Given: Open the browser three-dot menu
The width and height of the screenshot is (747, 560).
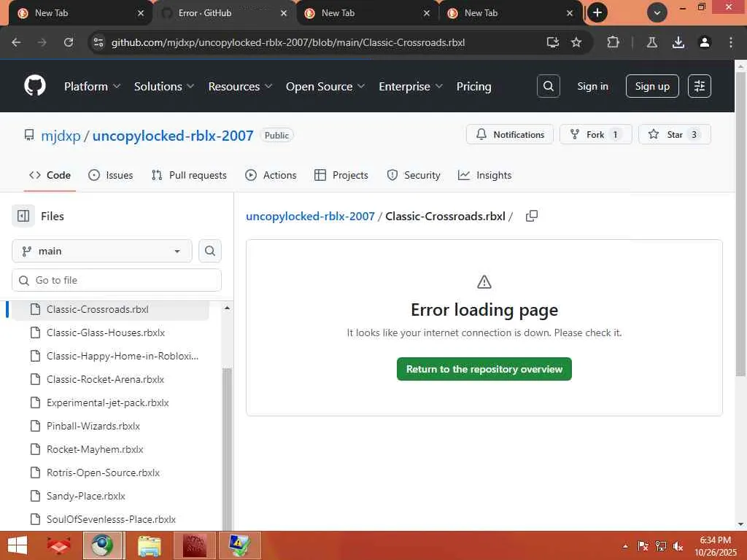Looking at the screenshot, I should [731, 42].
